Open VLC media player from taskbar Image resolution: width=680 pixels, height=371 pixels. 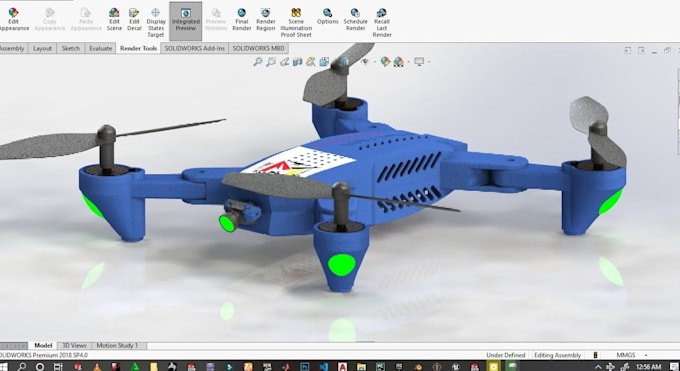click(x=97, y=367)
